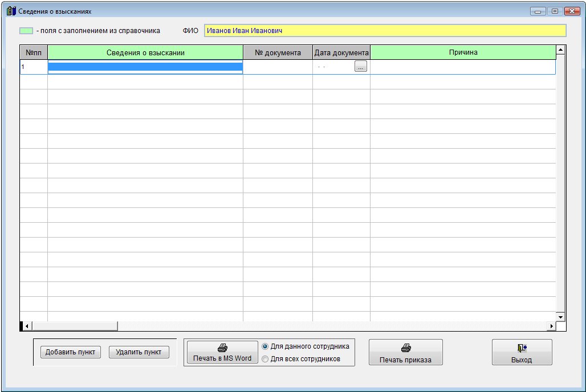Image resolution: width=586 pixels, height=392 pixels.
Task: Select the highlighted Сведения о взыскании cell in row 1
Action: [145, 67]
